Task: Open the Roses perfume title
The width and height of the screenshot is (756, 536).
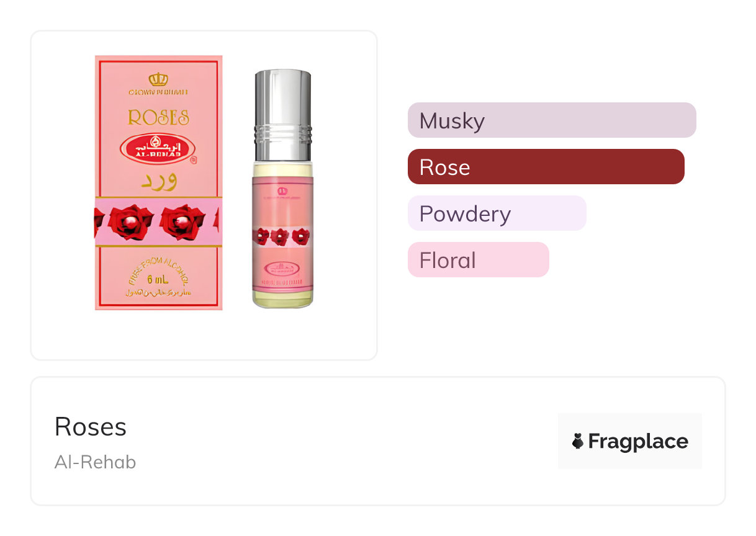Action: coord(91,427)
